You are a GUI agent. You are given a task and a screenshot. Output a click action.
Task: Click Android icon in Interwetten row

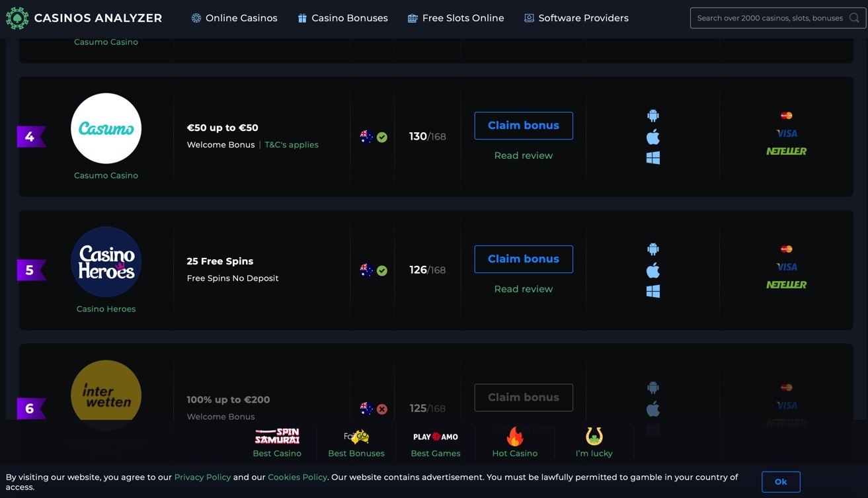tap(653, 388)
